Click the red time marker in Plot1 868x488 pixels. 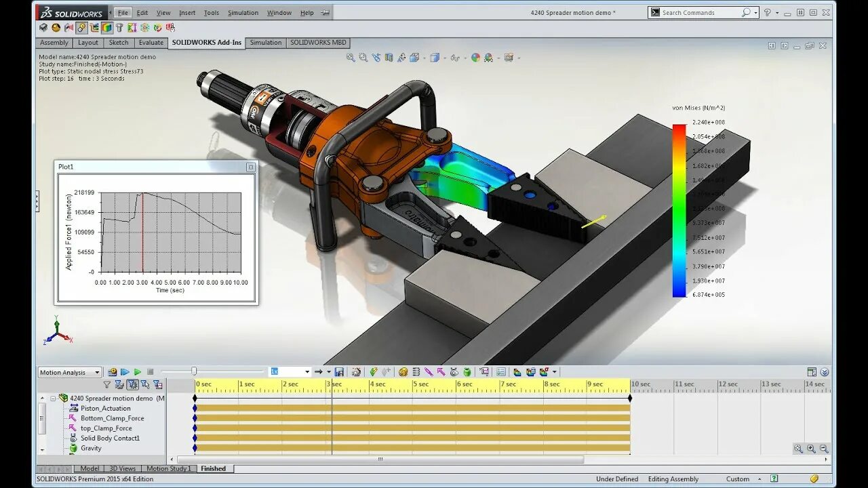point(142,232)
